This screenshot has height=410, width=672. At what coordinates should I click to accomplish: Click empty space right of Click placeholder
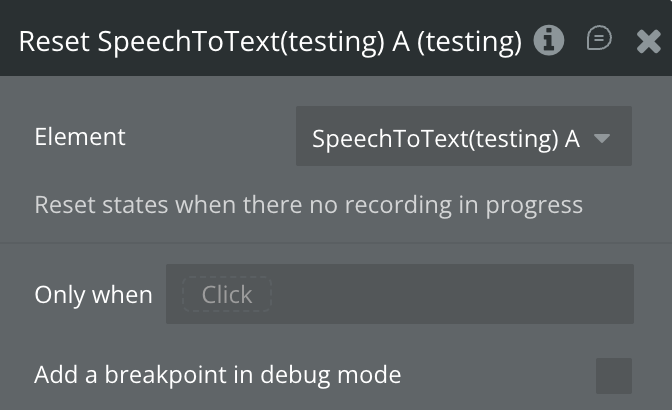coord(450,294)
